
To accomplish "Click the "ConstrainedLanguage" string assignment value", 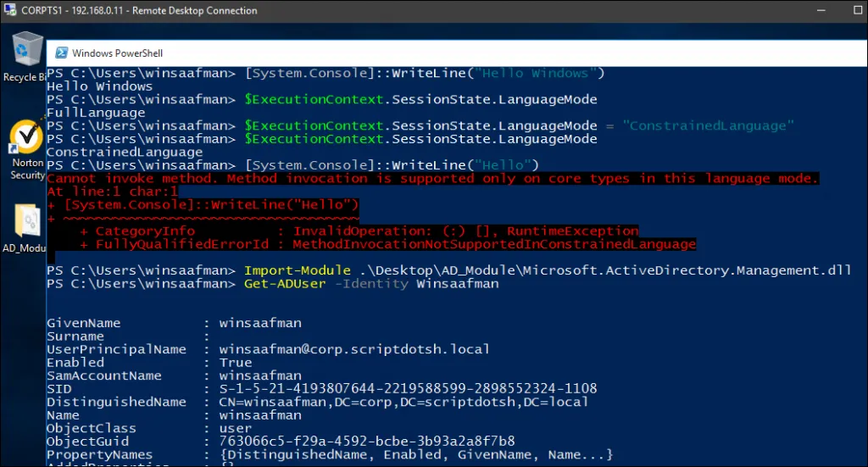I will click(708, 126).
